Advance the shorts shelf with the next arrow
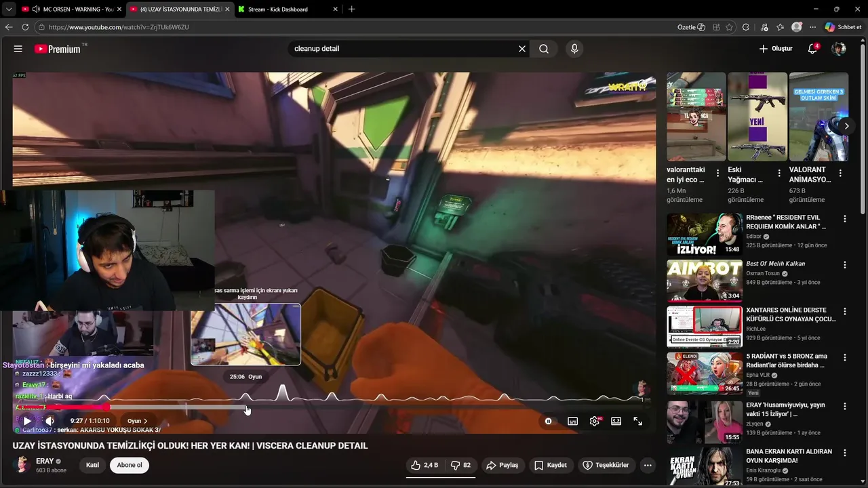 [846, 126]
